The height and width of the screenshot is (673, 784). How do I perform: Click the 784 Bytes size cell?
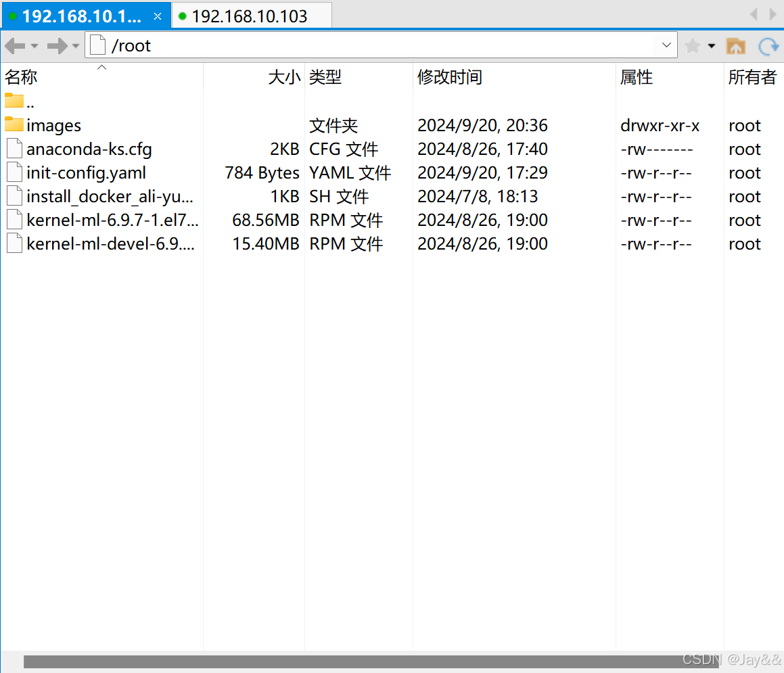tap(262, 173)
